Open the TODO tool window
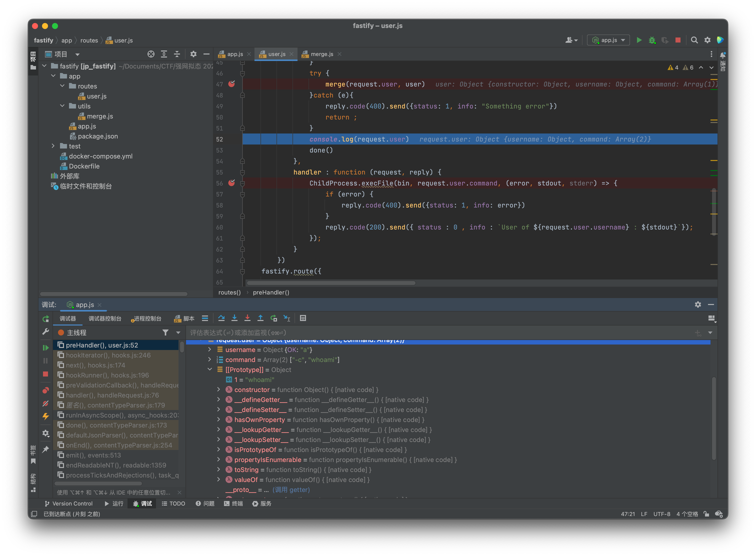The image size is (756, 556). pyautogui.click(x=173, y=503)
